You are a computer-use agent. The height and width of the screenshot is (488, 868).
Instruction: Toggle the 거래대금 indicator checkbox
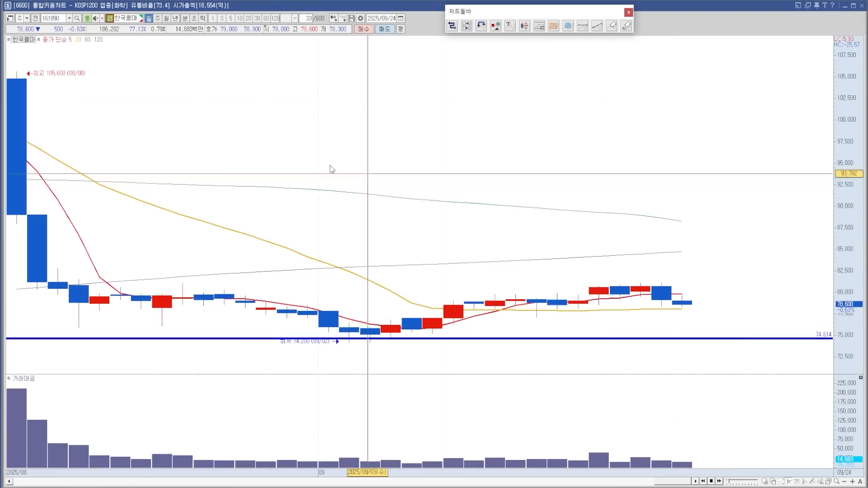(x=9, y=378)
